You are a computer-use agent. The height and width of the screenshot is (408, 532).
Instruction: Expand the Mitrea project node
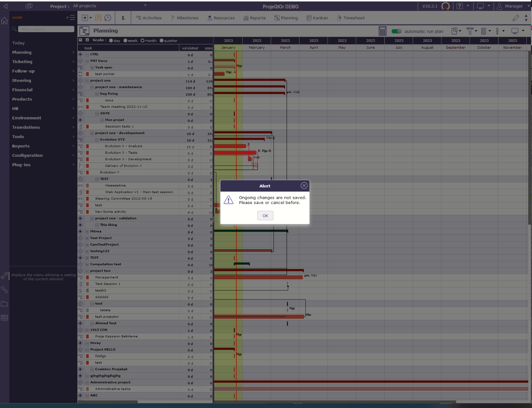click(x=87, y=232)
